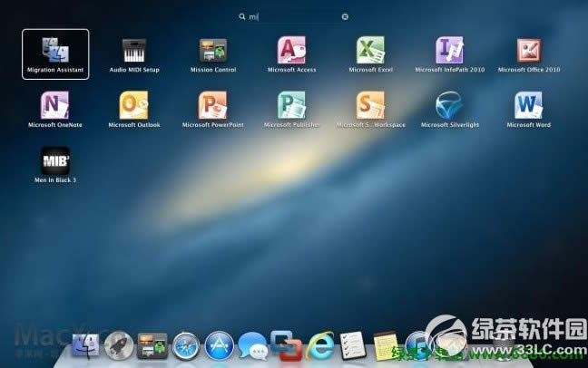The image size is (588, 368).
Task: Open Internet Explorer in the Dock
Action: (x=320, y=346)
